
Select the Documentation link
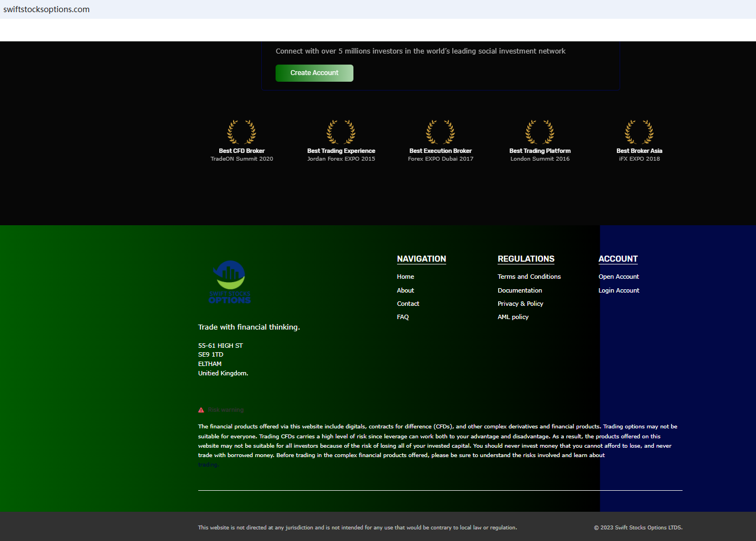click(x=520, y=290)
